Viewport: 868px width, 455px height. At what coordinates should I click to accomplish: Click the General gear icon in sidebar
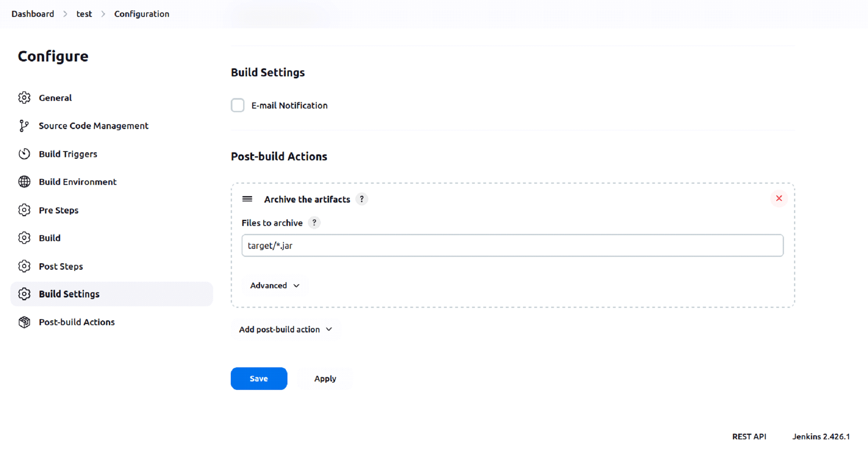(24, 98)
